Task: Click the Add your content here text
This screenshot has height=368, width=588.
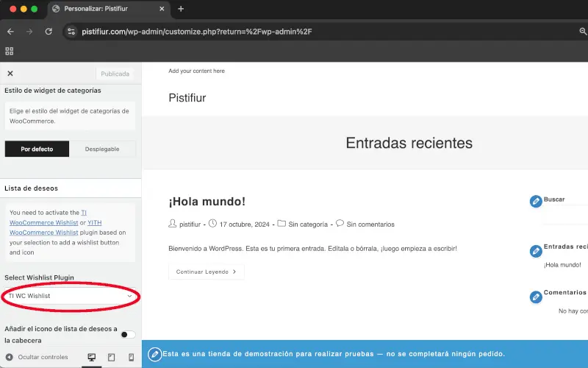Action: (x=196, y=71)
